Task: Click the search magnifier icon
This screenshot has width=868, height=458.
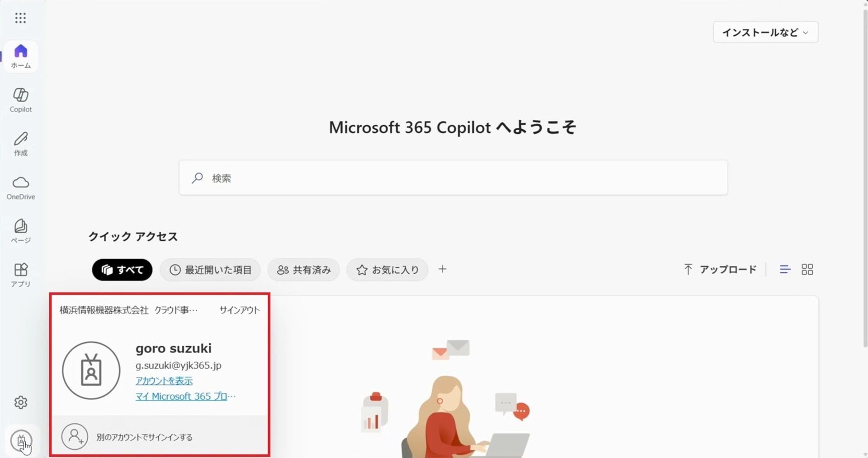Action: (x=197, y=178)
